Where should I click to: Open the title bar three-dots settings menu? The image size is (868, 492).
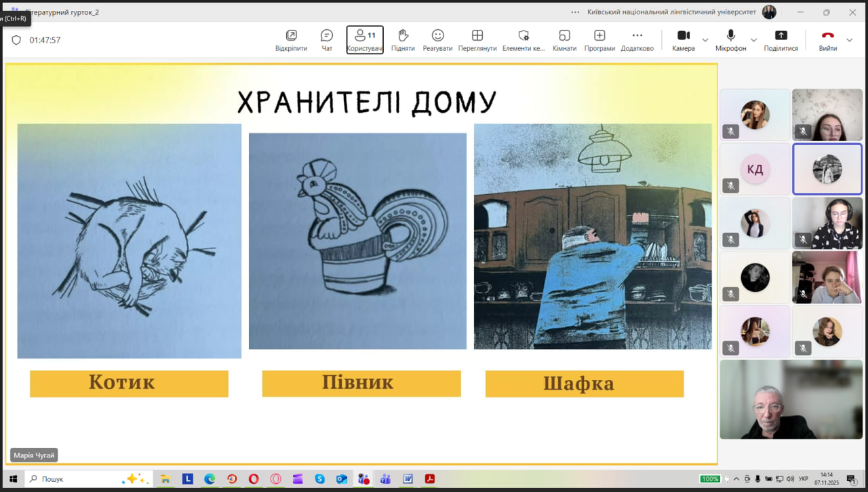(575, 12)
